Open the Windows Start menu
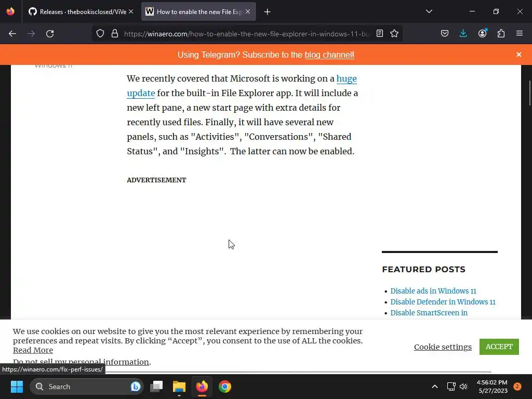The image size is (532, 399). point(17,387)
